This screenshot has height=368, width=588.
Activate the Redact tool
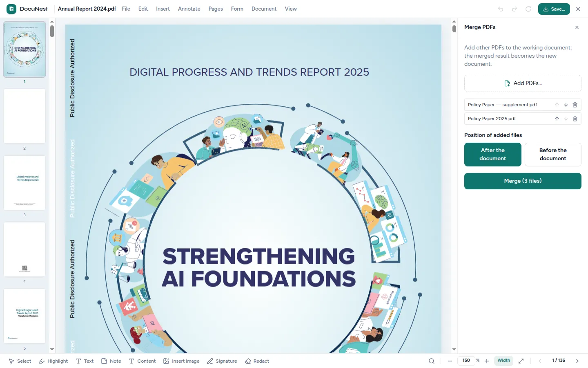(257, 361)
